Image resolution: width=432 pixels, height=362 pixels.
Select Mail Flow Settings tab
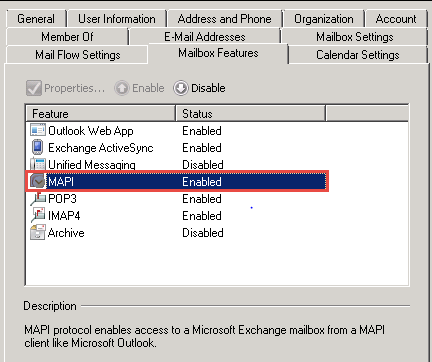(77, 55)
